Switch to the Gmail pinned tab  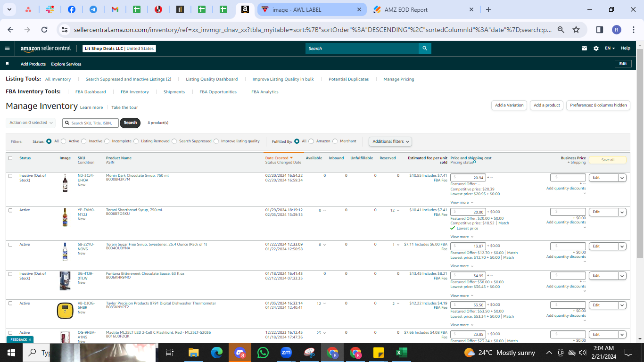click(115, 9)
